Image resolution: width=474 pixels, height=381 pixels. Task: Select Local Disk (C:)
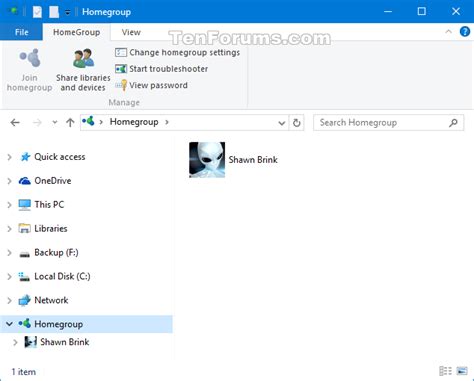[x=62, y=276]
